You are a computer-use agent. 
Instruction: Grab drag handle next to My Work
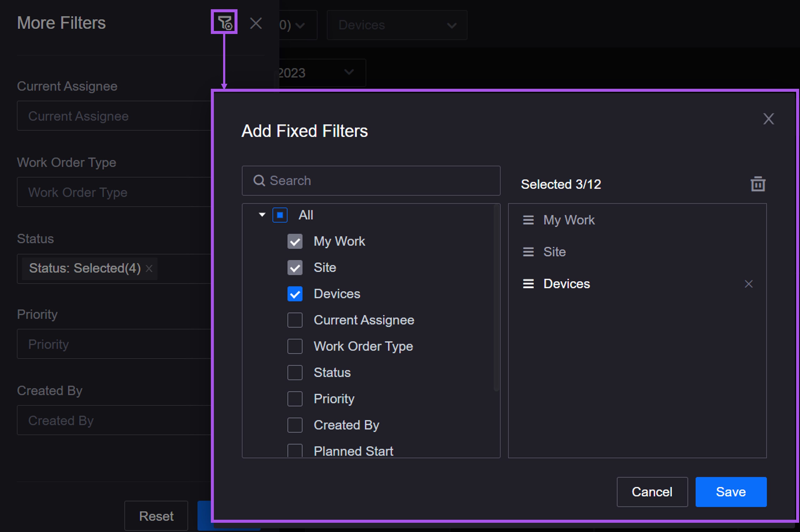tap(528, 220)
